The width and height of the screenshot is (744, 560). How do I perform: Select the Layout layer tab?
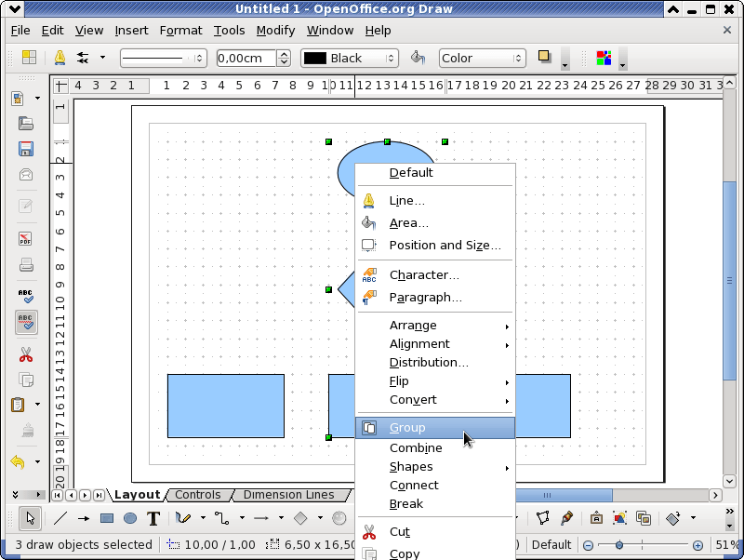pyautogui.click(x=137, y=495)
